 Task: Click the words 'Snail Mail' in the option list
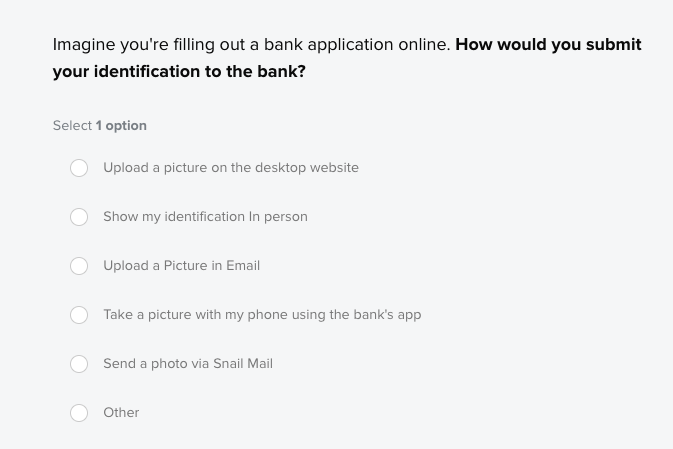tap(243, 364)
